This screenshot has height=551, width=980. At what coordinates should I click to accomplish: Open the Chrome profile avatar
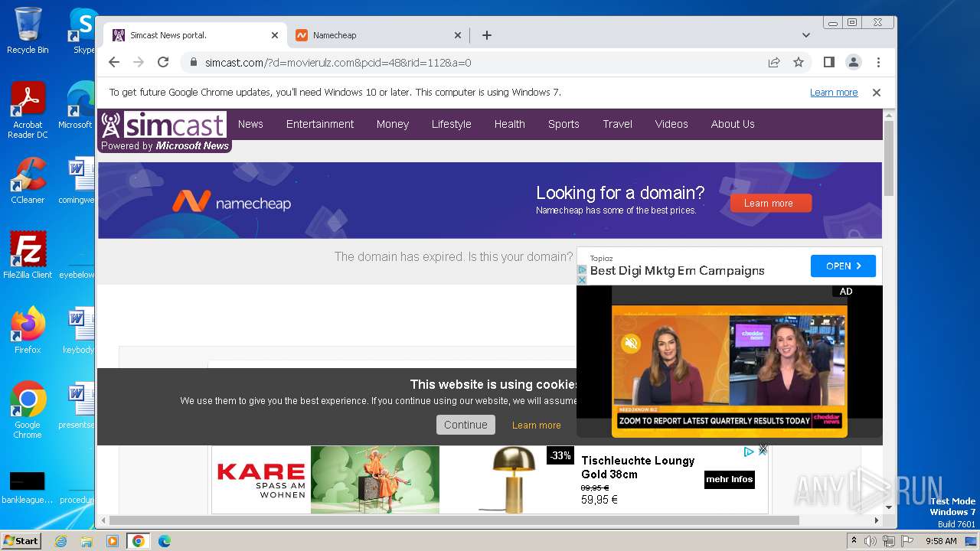[x=853, y=62]
